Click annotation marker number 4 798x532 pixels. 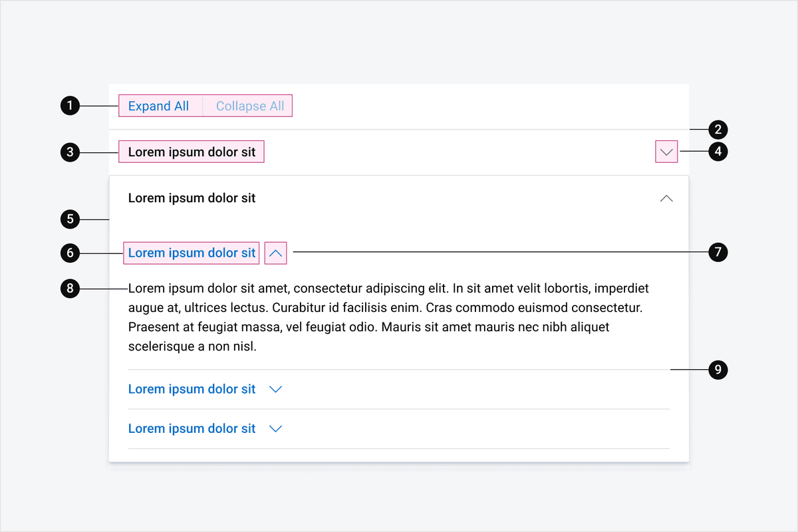point(718,152)
